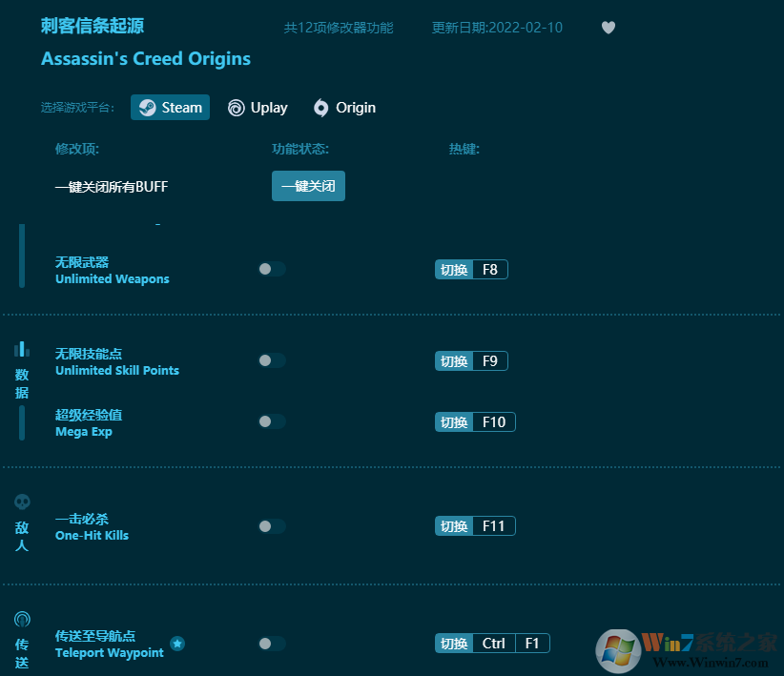Image resolution: width=784 pixels, height=676 pixels.
Task: Click the Assassin's Creed Origins title
Action: 146,58
